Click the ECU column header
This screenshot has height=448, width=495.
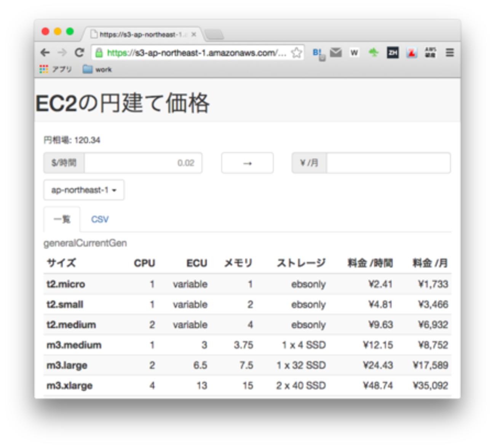197,263
